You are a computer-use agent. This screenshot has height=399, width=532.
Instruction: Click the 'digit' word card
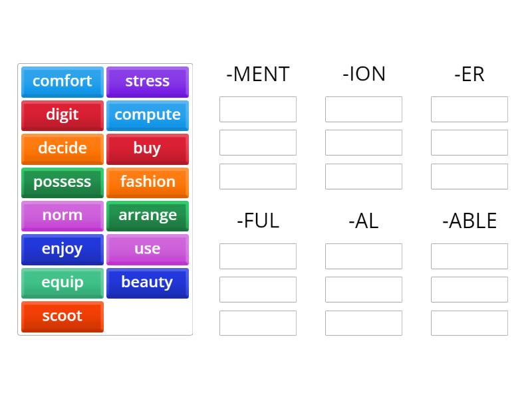(62, 115)
